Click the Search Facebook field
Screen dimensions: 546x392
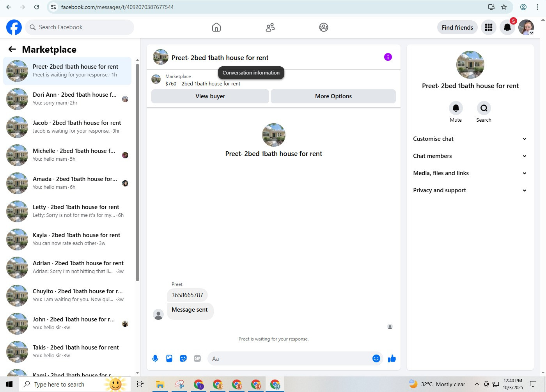(80, 27)
